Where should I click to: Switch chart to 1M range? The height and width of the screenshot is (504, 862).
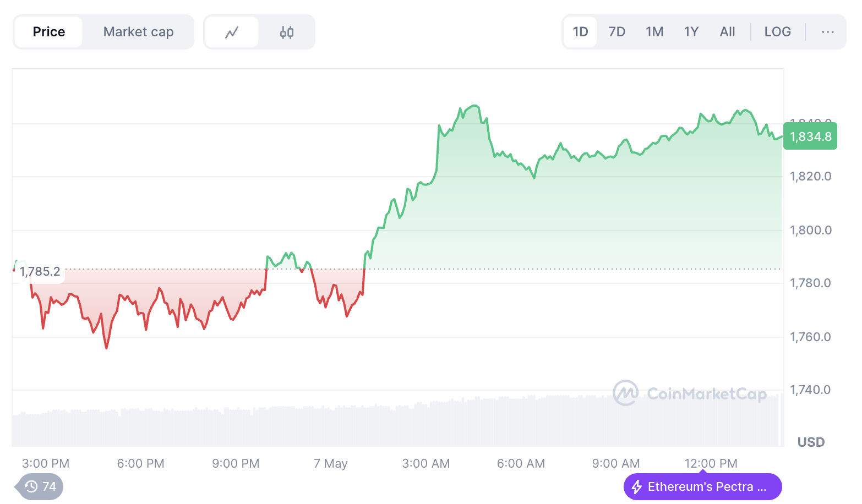coord(654,32)
